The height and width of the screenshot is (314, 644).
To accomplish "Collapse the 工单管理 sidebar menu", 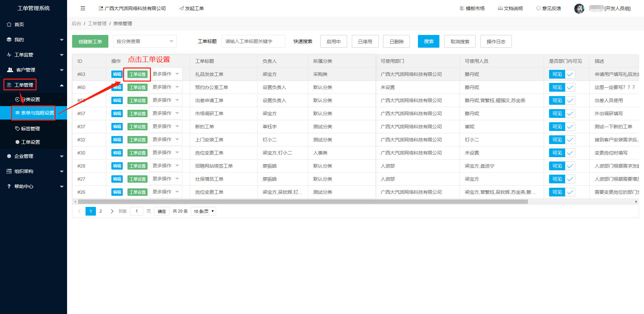I will 34,85.
